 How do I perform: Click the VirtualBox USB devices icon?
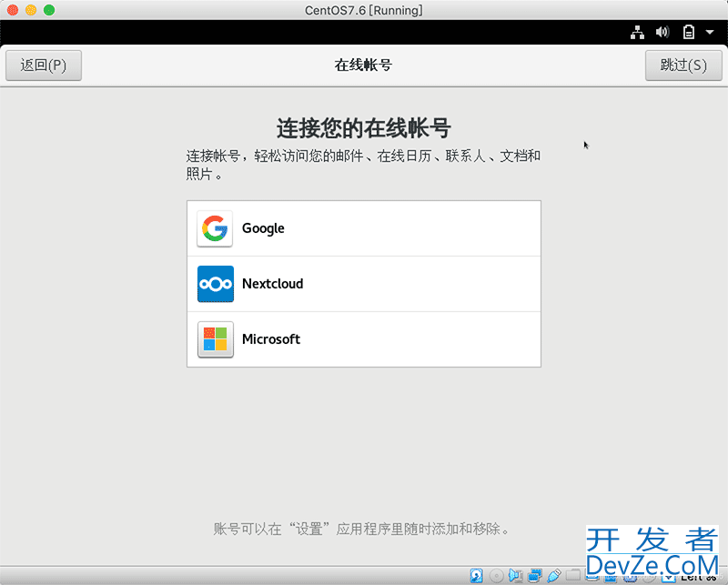[554, 576]
